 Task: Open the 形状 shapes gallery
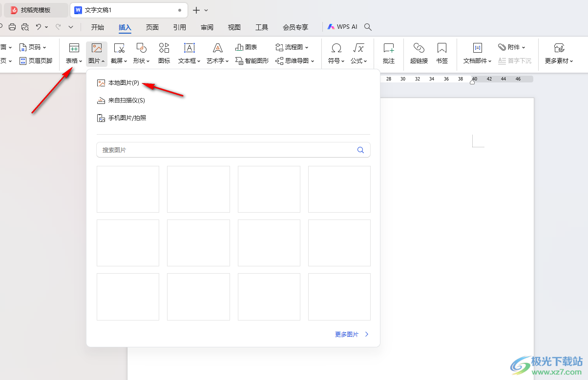pyautogui.click(x=142, y=54)
